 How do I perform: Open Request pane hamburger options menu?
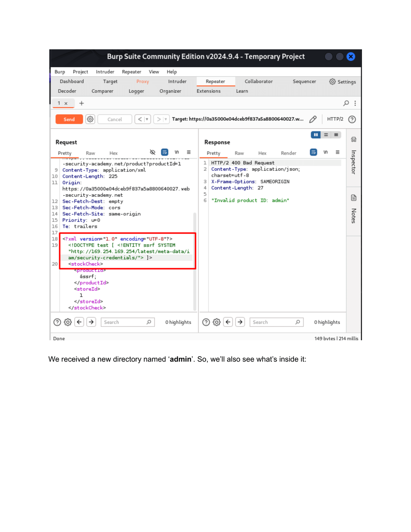[x=189, y=152]
